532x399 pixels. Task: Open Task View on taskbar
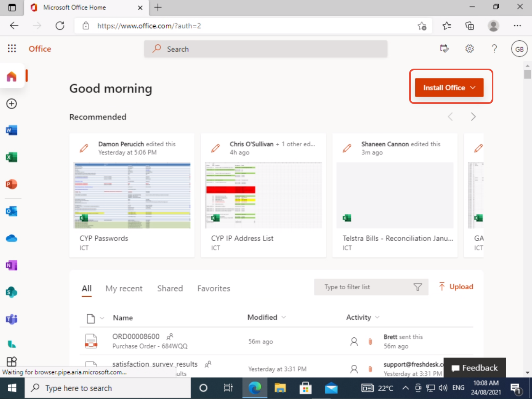point(228,388)
